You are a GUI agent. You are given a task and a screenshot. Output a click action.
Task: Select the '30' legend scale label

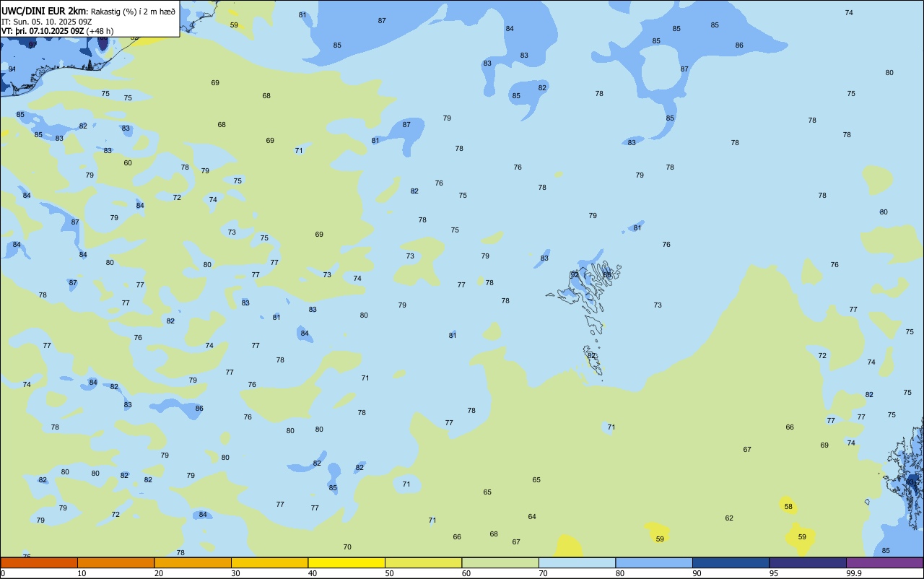[x=236, y=573]
